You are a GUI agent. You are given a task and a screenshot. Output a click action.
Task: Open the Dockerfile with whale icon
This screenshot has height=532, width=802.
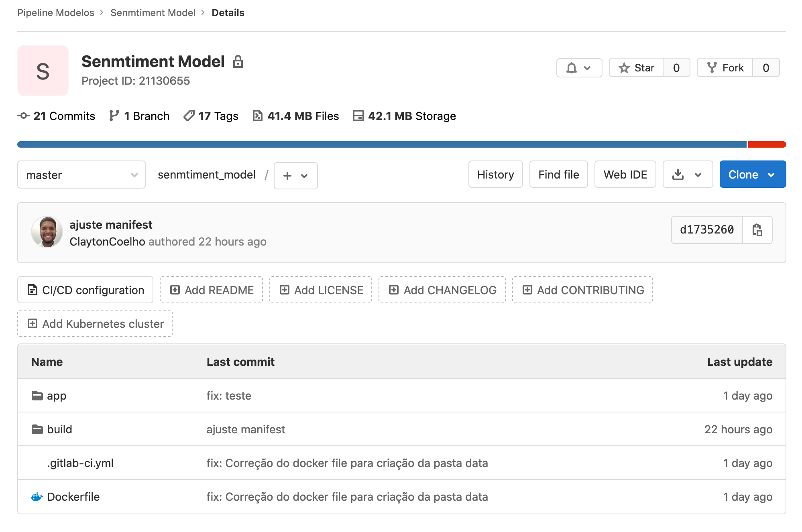pyautogui.click(x=73, y=497)
